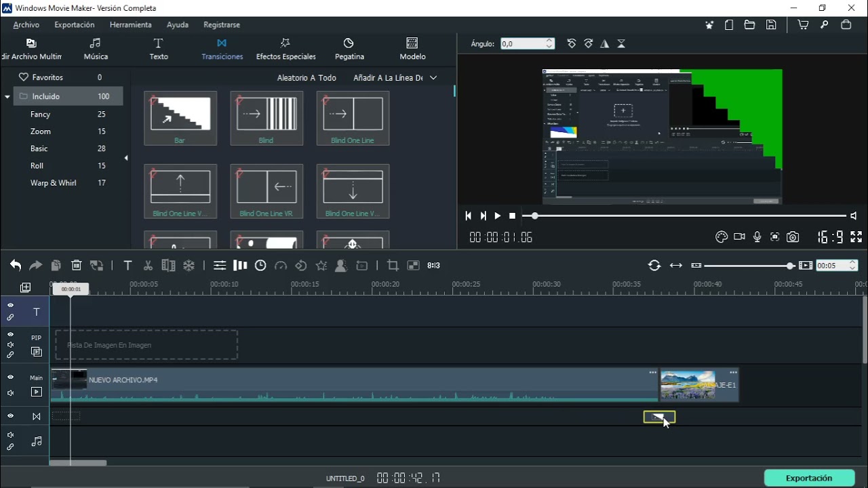Screen dimensions: 868x488
Task: Enter fullscreen preview with the expand icon
Action: tap(856, 237)
